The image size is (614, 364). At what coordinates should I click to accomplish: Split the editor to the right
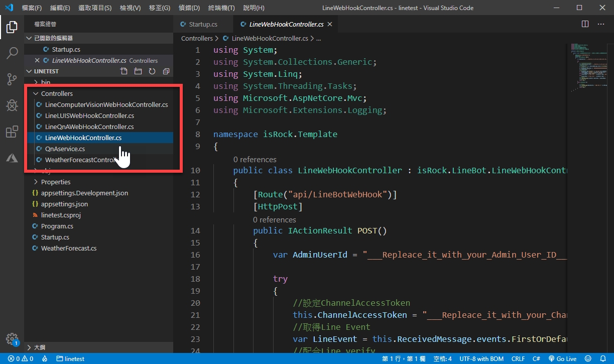pyautogui.click(x=585, y=24)
